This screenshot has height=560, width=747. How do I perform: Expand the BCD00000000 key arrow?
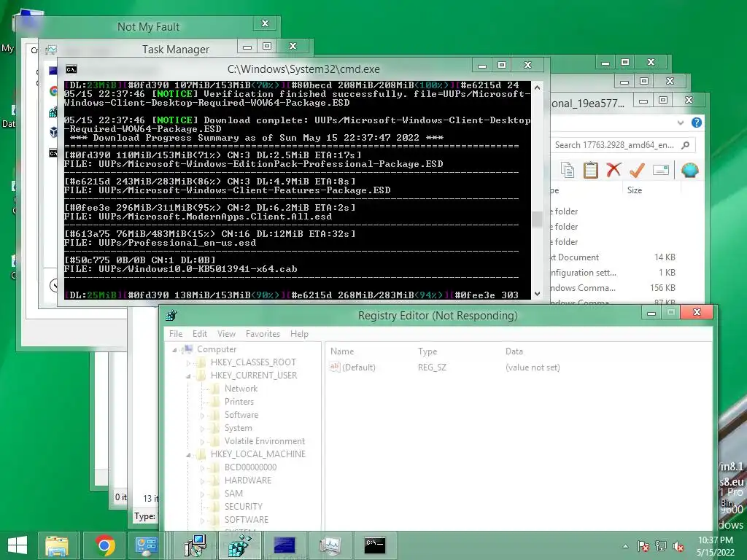point(202,468)
